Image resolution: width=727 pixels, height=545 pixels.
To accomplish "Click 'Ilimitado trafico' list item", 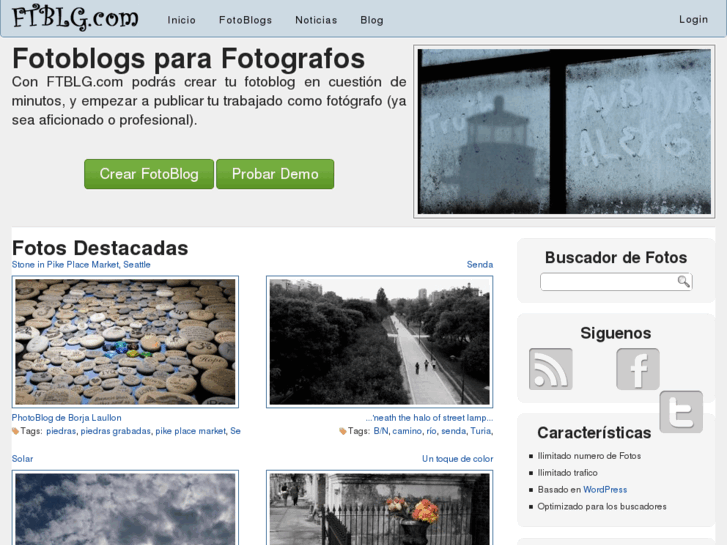I will (x=568, y=473).
